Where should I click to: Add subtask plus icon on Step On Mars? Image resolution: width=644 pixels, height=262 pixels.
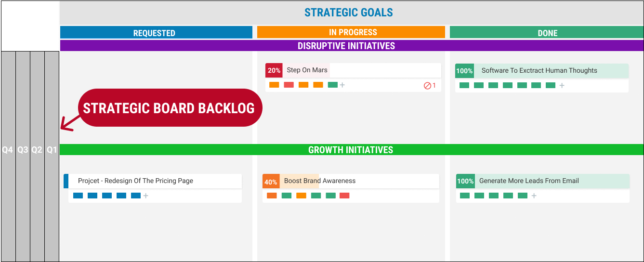point(342,85)
